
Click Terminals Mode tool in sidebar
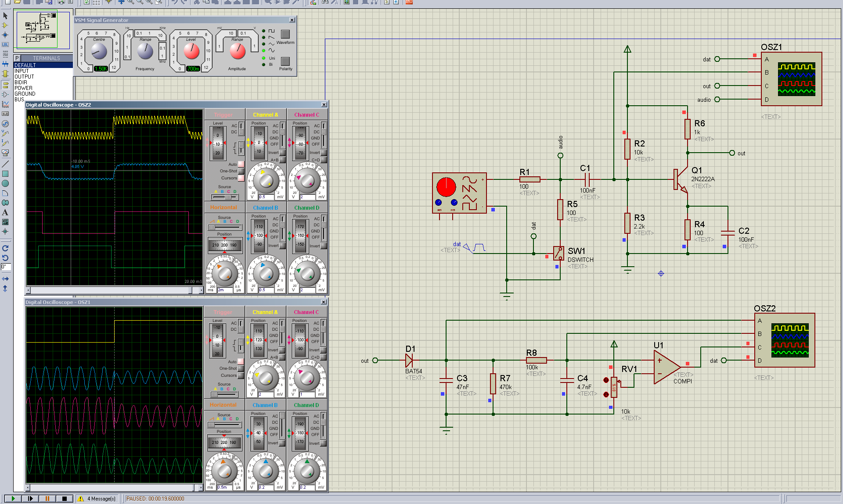(5, 85)
